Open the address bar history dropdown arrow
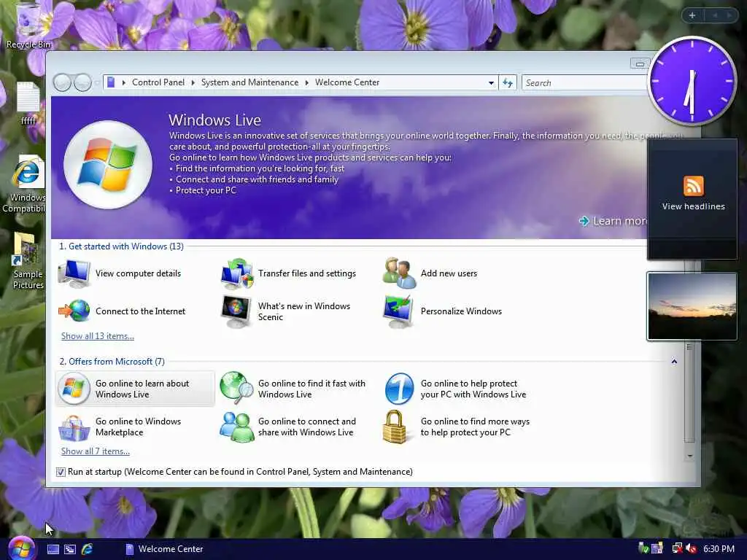This screenshot has height=560, width=747. 491,83
